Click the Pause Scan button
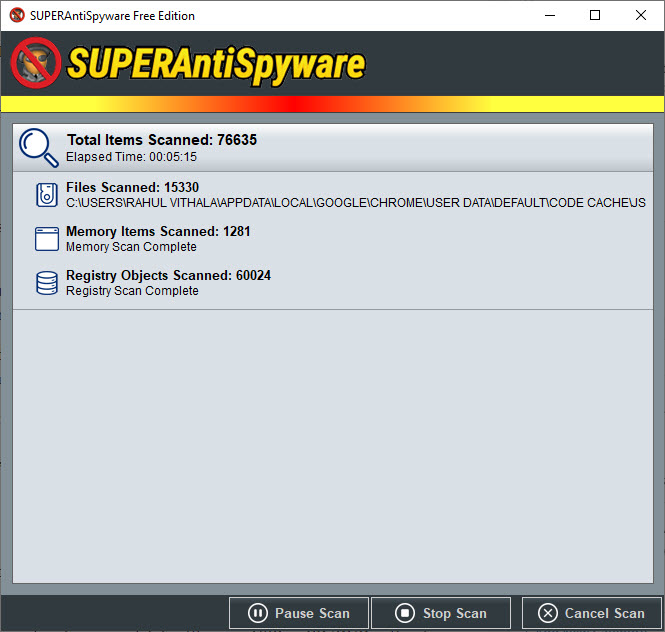 (299, 613)
